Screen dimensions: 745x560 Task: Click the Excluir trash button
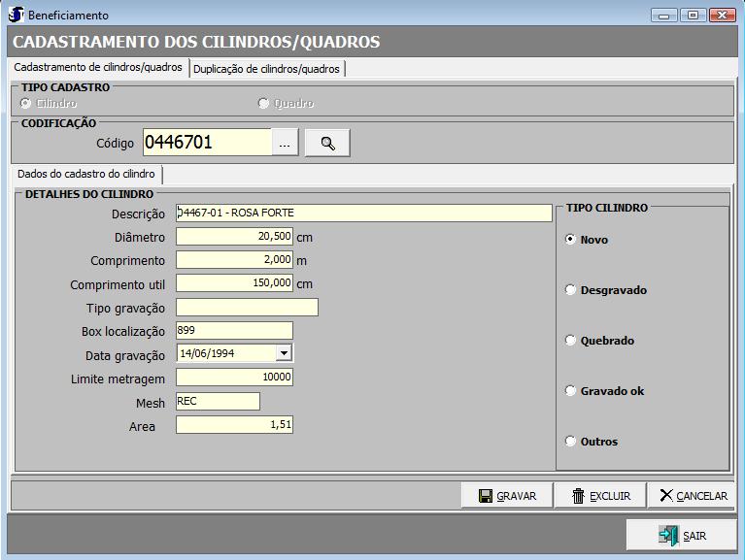click(x=600, y=495)
